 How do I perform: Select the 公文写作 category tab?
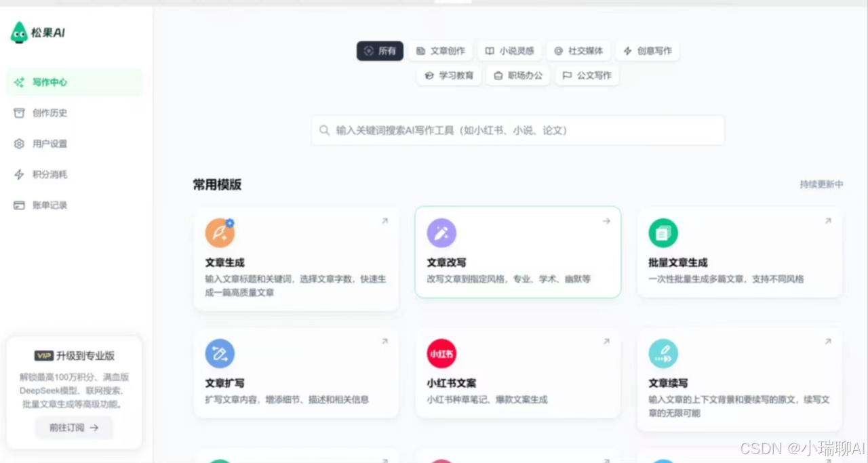587,75
